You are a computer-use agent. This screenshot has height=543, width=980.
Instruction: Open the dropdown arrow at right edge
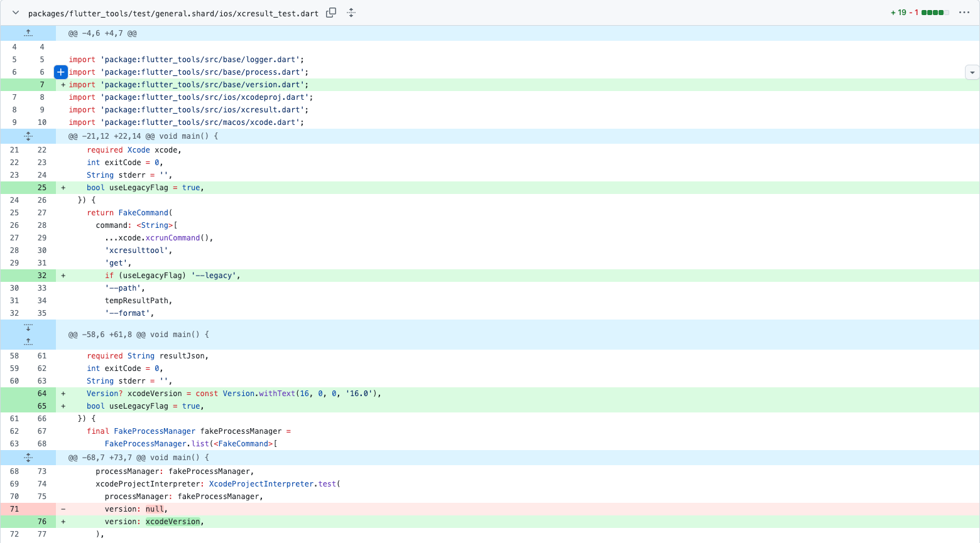pos(972,72)
